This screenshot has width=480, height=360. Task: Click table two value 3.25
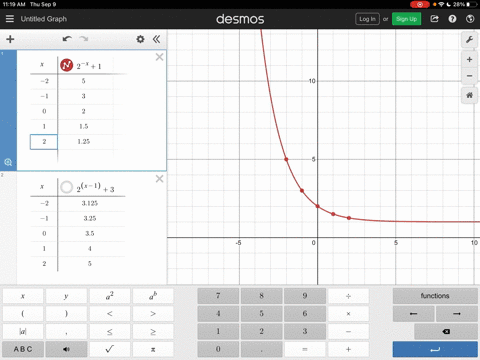tap(90, 218)
